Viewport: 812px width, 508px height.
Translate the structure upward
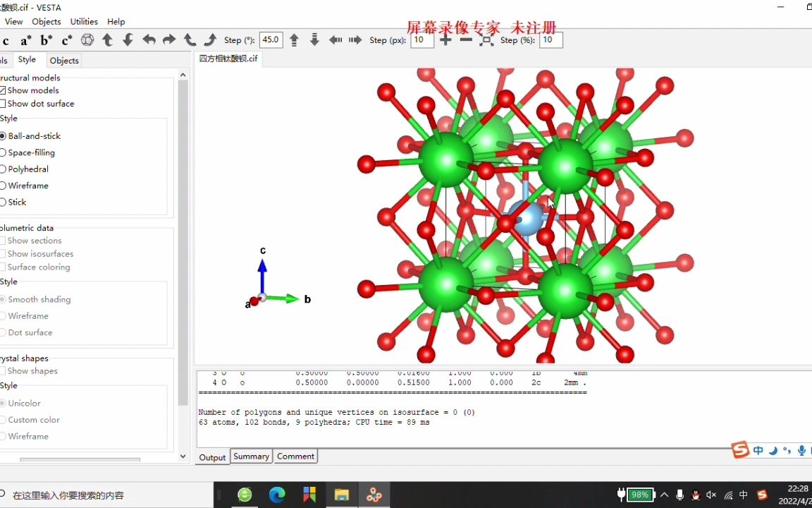coord(294,40)
